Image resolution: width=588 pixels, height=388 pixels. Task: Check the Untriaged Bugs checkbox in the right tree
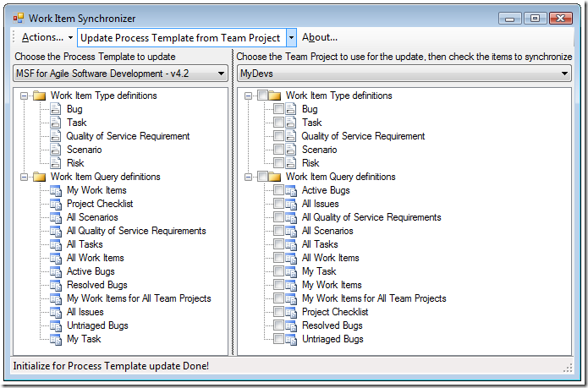tap(278, 339)
